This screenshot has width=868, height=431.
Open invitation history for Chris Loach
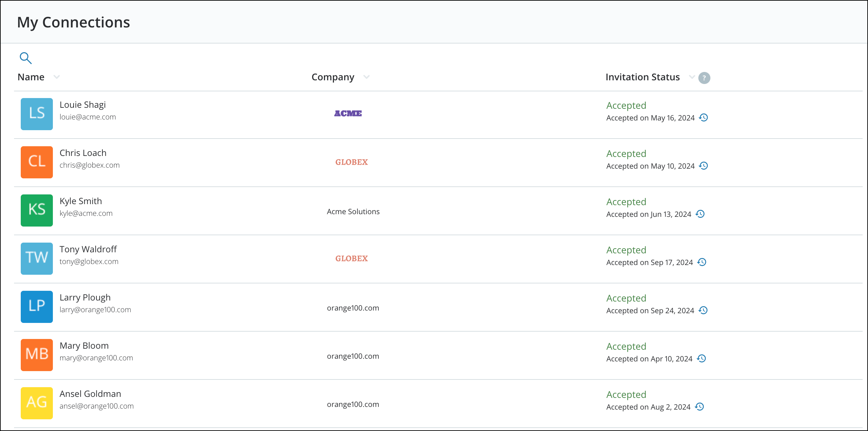703,166
